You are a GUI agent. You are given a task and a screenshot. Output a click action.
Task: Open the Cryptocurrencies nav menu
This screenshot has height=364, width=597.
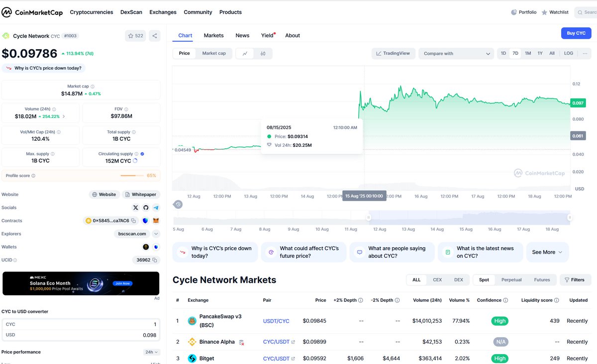92,12
